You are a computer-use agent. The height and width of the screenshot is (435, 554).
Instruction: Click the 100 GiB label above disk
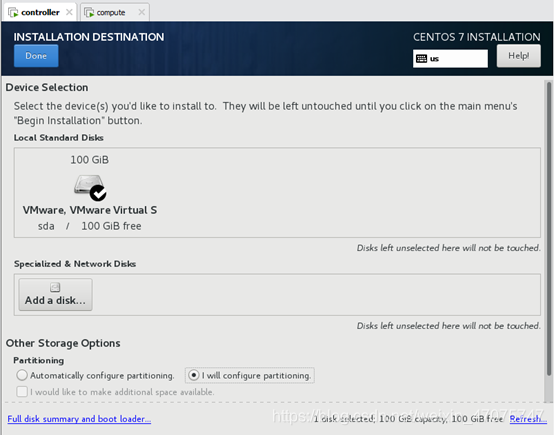click(x=89, y=160)
